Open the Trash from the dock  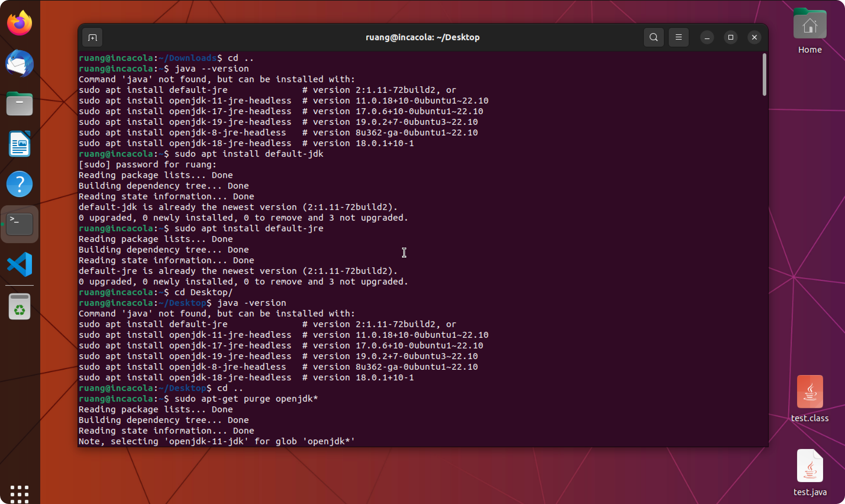tap(19, 307)
